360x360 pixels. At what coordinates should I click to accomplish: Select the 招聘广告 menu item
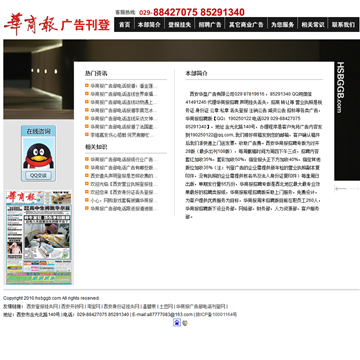(210, 25)
